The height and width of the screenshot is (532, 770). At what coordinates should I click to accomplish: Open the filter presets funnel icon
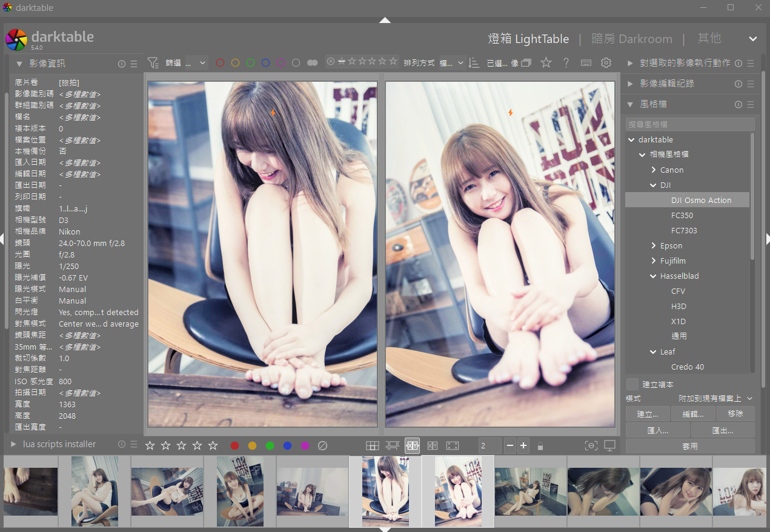tap(153, 62)
